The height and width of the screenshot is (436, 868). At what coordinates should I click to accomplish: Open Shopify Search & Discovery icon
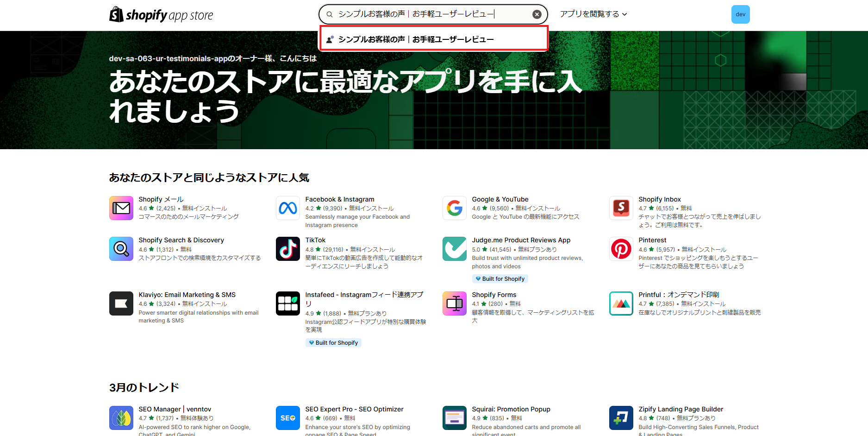(121, 249)
